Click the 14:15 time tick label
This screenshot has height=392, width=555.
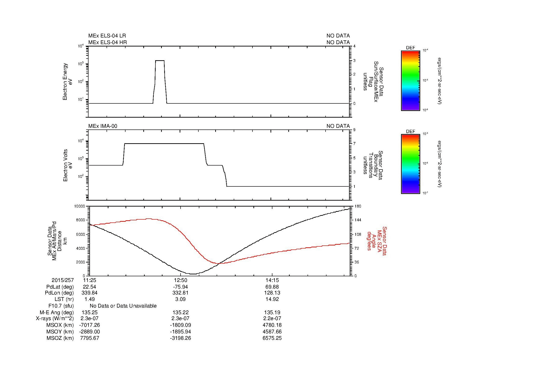pos(272,280)
